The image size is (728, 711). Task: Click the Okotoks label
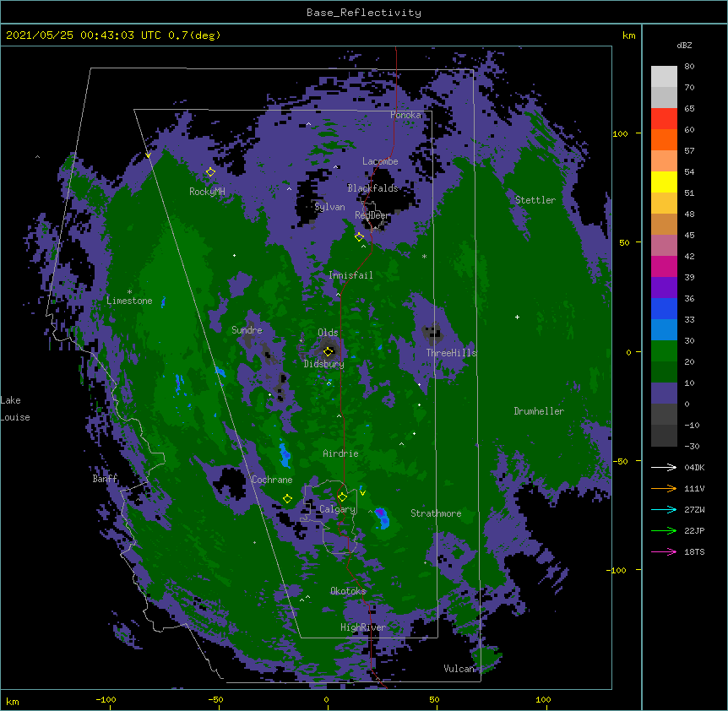[348, 591]
